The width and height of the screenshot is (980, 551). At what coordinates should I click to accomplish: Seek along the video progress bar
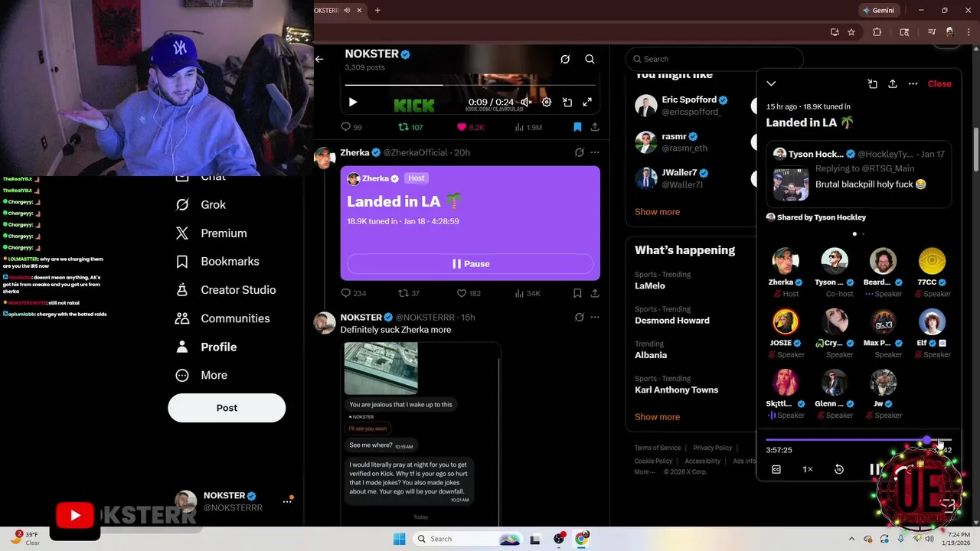470,85
